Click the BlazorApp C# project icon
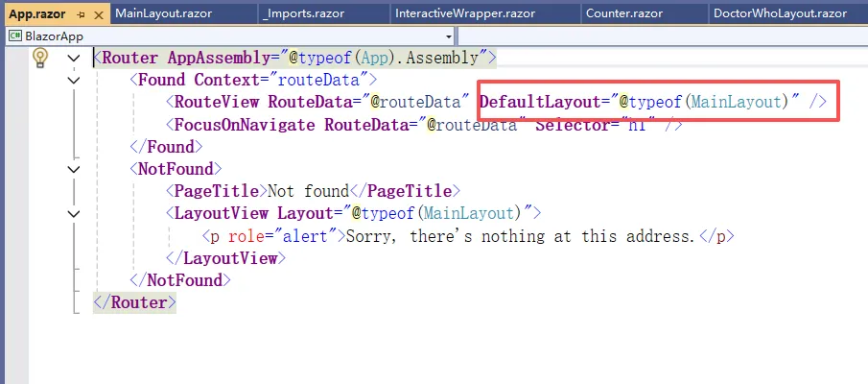 (x=15, y=36)
